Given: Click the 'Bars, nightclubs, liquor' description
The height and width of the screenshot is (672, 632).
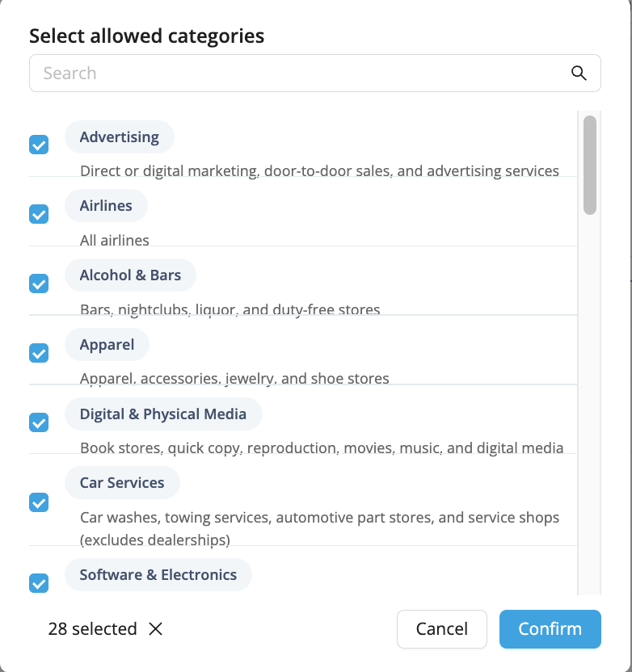Looking at the screenshot, I should click(x=230, y=309).
